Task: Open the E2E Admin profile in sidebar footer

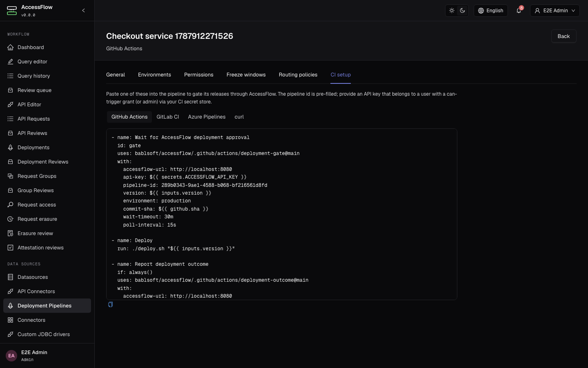Action: [x=47, y=356]
